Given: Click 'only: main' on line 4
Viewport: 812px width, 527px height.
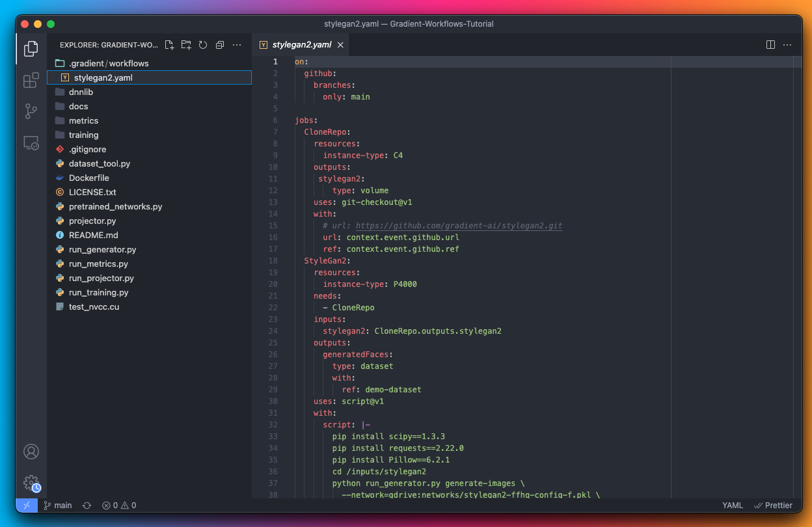Looking at the screenshot, I should pos(346,97).
